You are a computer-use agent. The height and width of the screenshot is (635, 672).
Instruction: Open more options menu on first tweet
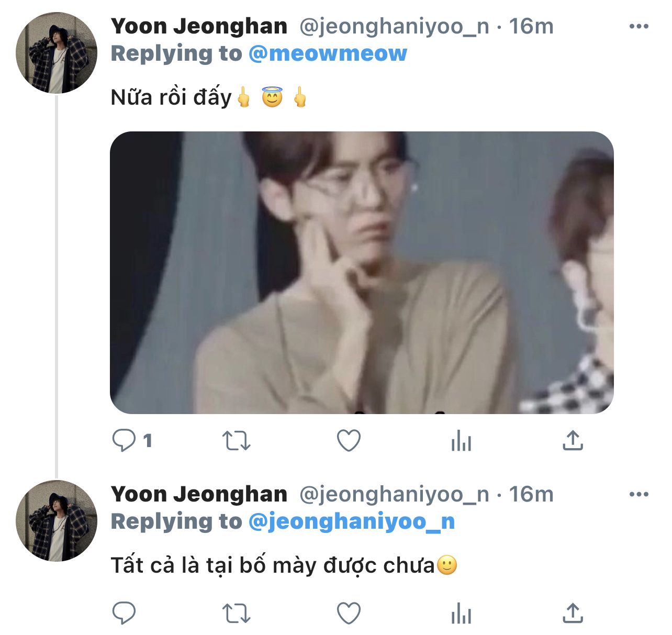639,26
